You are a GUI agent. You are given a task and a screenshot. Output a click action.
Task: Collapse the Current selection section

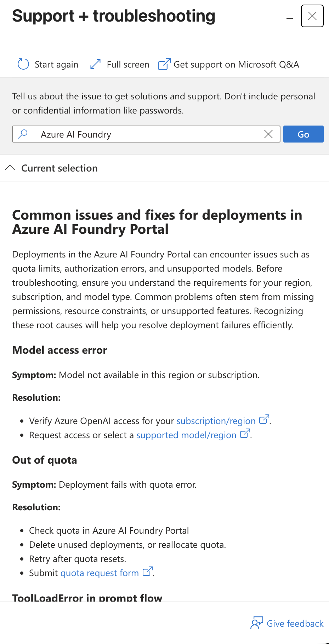click(x=10, y=168)
